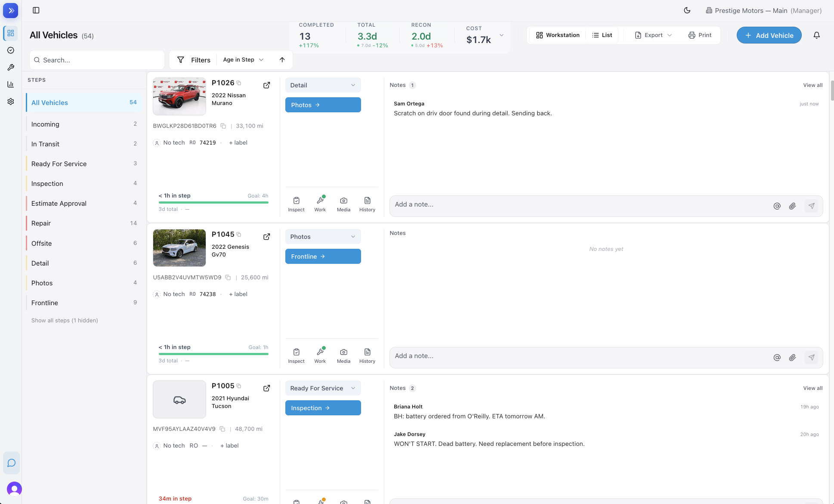View all notes for P1026

(x=813, y=85)
